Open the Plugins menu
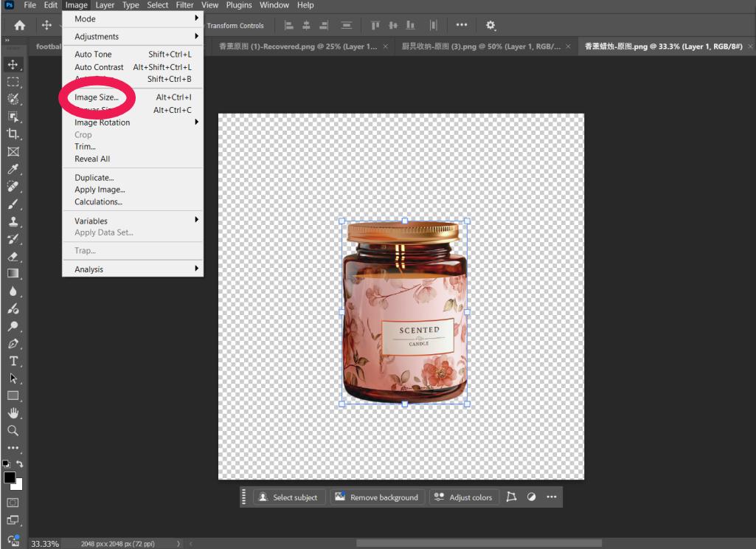 coord(239,5)
